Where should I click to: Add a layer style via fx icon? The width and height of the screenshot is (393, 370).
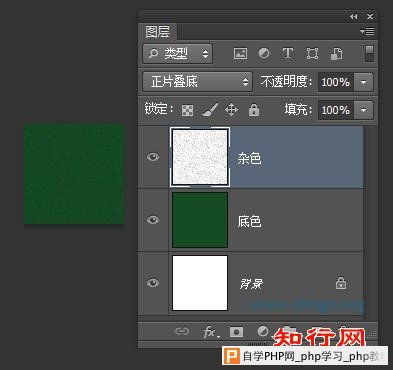point(211,332)
